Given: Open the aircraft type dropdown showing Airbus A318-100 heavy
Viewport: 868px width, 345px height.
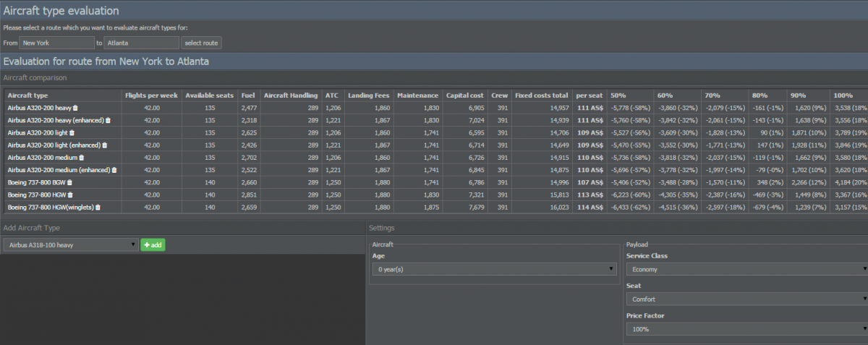Looking at the screenshot, I should [x=70, y=244].
